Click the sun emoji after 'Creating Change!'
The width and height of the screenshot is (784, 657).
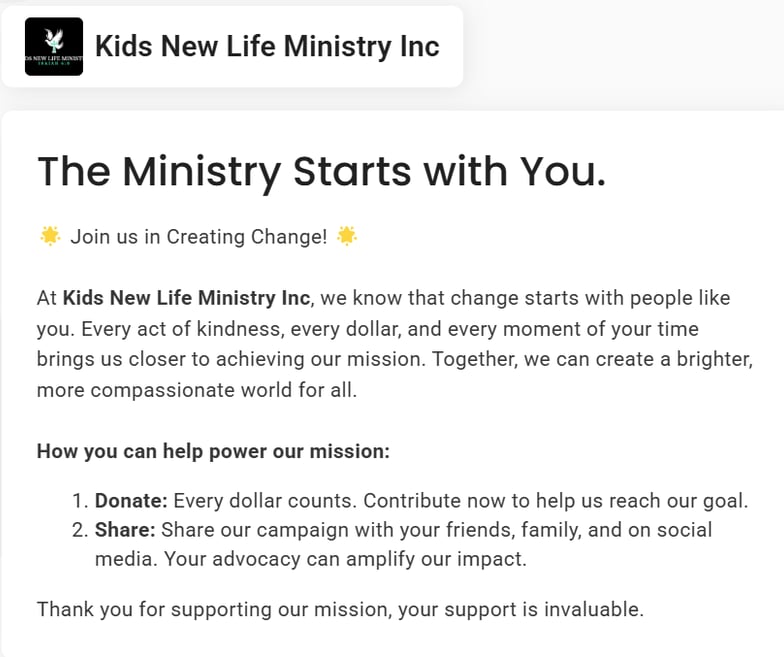coord(347,236)
